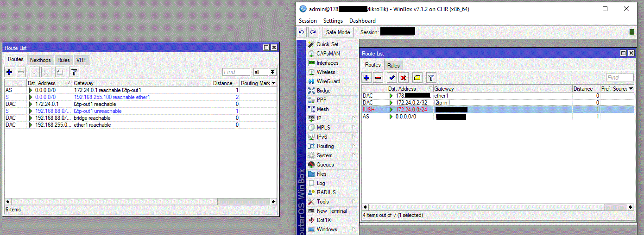Select the 172.24.0.1 DAC route row

tap(140, 104)
